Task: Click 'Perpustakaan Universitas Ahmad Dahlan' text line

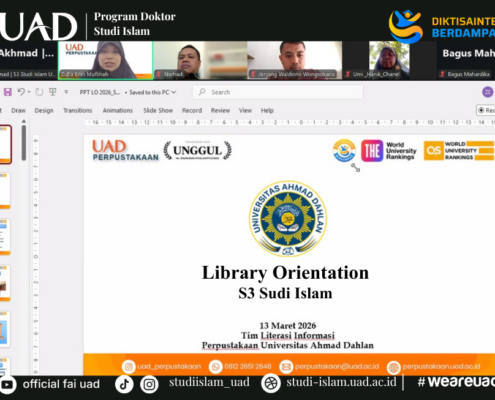Action: pyautogui.click(x=288, y=345)
